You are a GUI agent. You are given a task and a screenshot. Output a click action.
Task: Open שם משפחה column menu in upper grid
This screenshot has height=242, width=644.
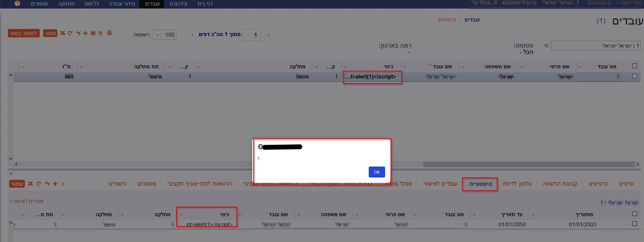(x=463, y=67)
